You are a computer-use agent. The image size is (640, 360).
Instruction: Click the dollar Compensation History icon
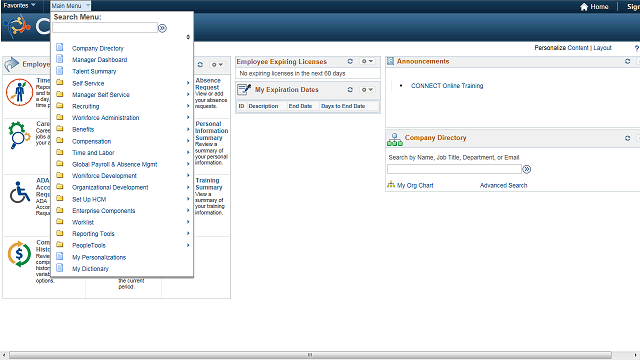pyautogui.click(x=19, y=254)
